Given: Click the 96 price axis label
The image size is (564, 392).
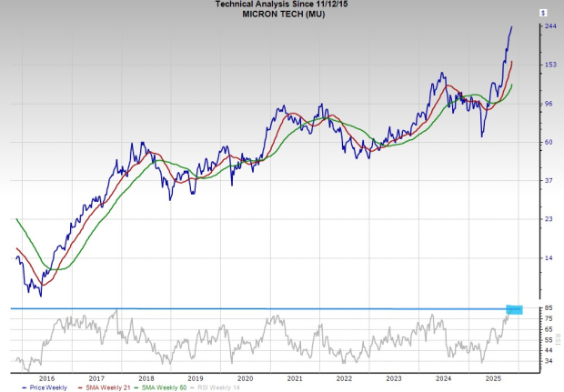Looking at the screenshot, I should (x=549, y=104).
